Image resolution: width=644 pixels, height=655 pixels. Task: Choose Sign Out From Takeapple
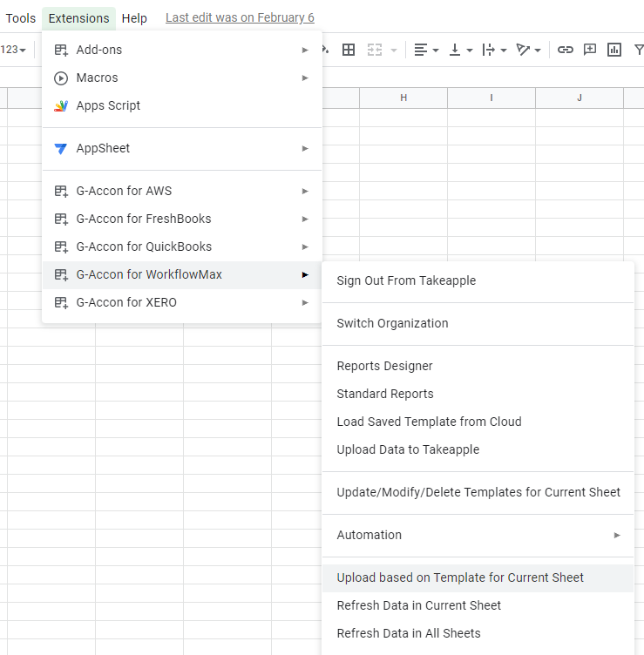[x=478, y=280]
